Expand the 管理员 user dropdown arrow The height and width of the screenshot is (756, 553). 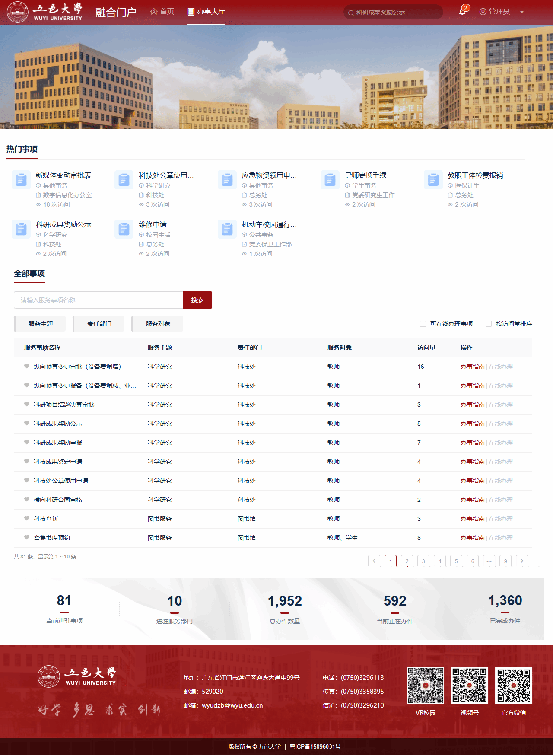pos(522,12)
